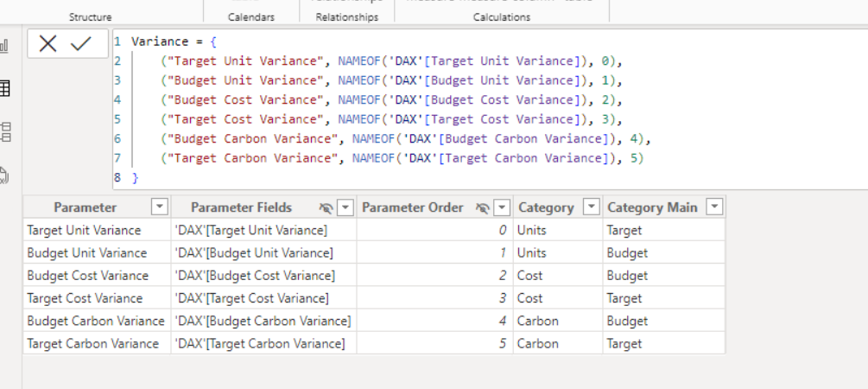Viewport: 868px width, 389px height.
Task: Switch to Report view in sidebar
Action: coord(4,46)
